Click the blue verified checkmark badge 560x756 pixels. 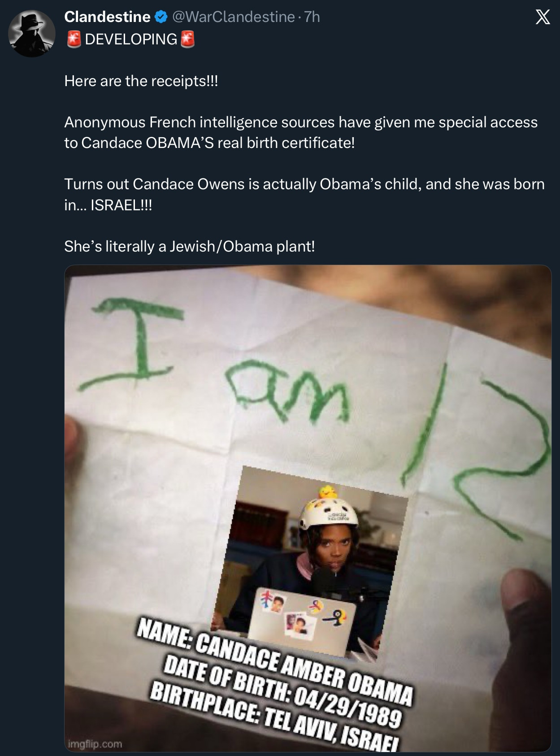tap(161, 17)
